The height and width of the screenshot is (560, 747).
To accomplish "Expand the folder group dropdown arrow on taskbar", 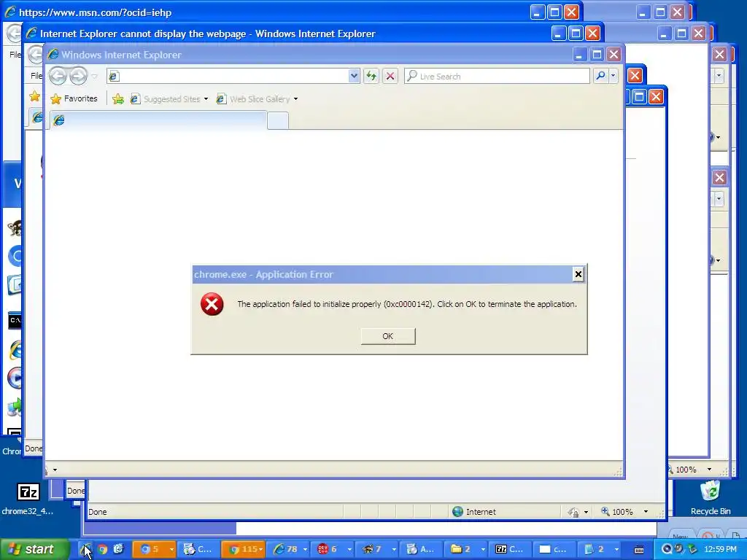I will 483,550.
